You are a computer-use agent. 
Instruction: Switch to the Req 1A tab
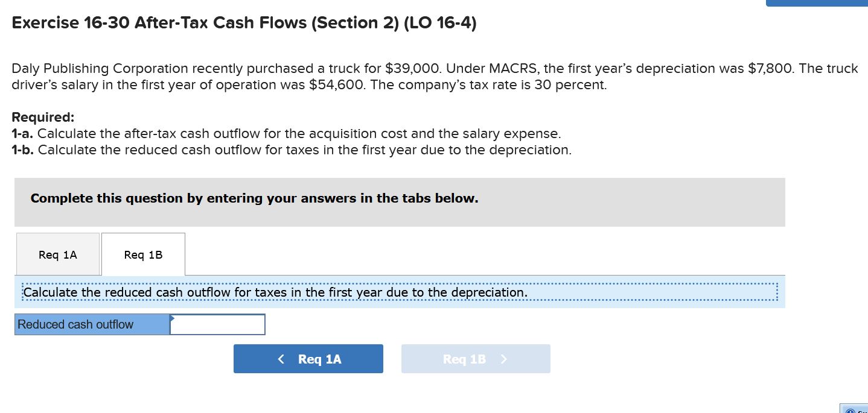(x=57, y=254)
